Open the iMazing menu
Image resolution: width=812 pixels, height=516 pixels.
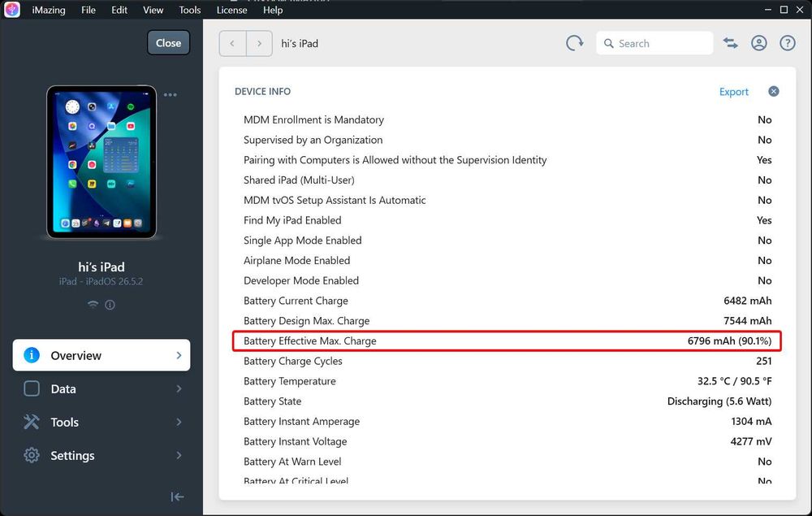tap(49, 10)
